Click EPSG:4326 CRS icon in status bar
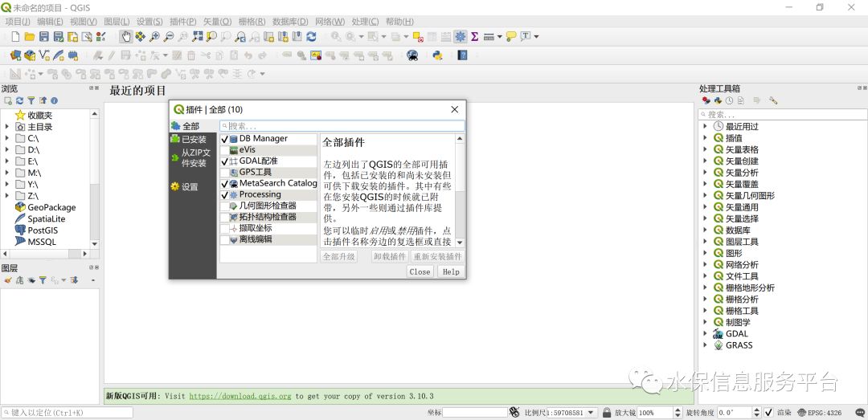868x420 pixels. click(819, 412)
